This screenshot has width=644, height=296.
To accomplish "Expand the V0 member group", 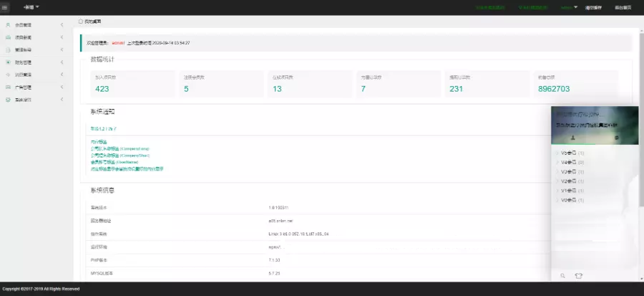I will pos(570,200).
